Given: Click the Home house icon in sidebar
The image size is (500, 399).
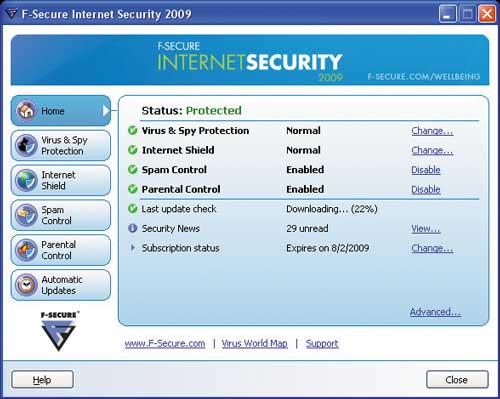Looking at the screenshot, I should (x=27, y=110).
